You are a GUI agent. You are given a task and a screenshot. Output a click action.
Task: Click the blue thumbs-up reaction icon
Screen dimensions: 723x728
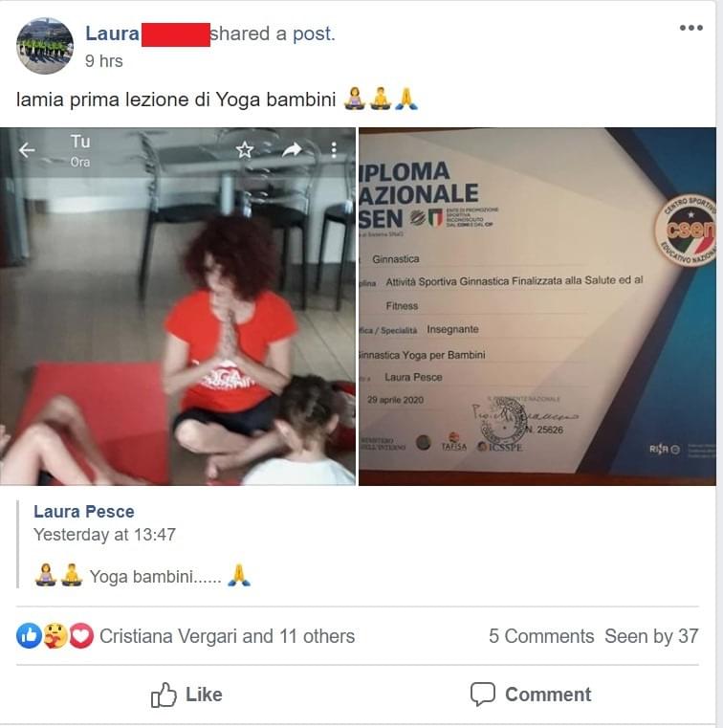(x=29, y=636)
